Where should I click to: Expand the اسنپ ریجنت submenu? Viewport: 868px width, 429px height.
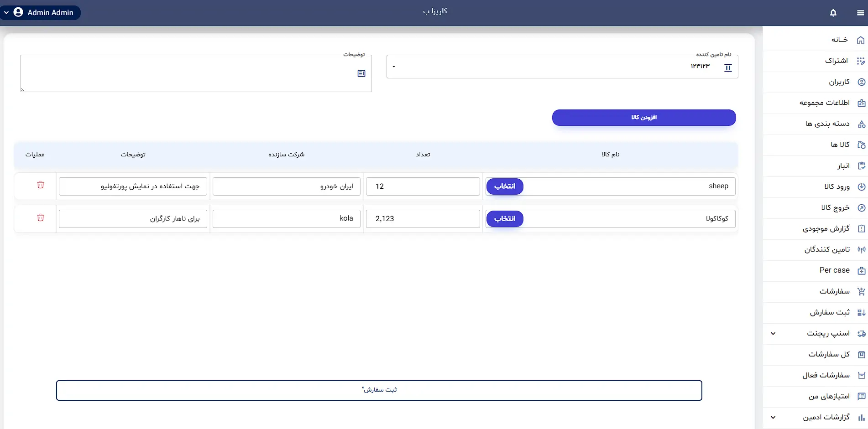[x=773, y=334]
